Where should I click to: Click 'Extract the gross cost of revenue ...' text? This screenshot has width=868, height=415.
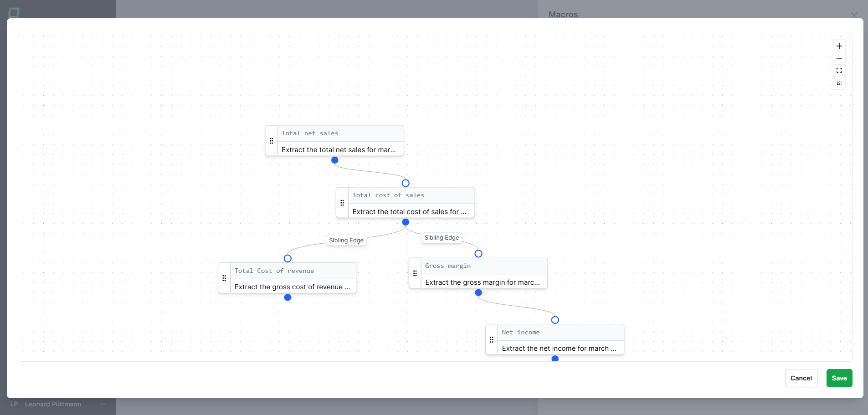(292, 287)
